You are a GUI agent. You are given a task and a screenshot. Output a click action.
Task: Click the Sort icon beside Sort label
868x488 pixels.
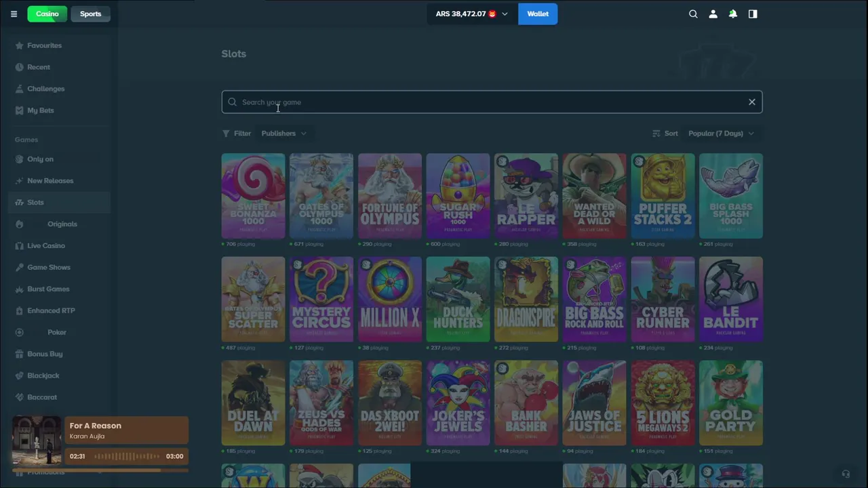(x=656, y=134)
